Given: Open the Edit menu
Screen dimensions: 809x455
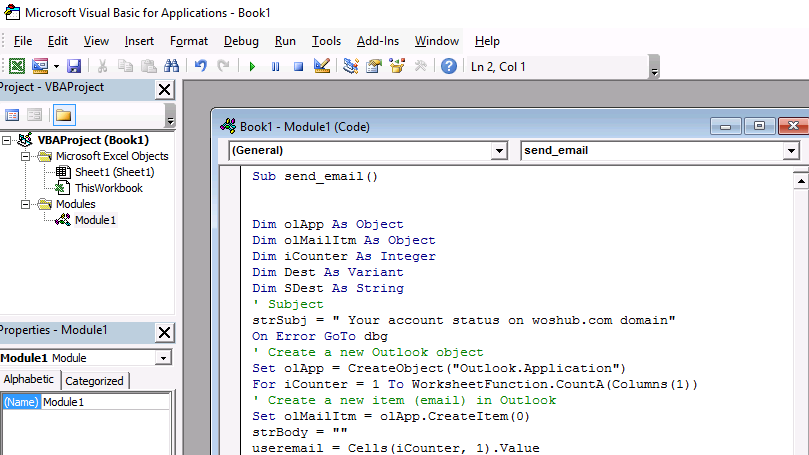Looking at the screenshot, I should click(x=58, y=41).
